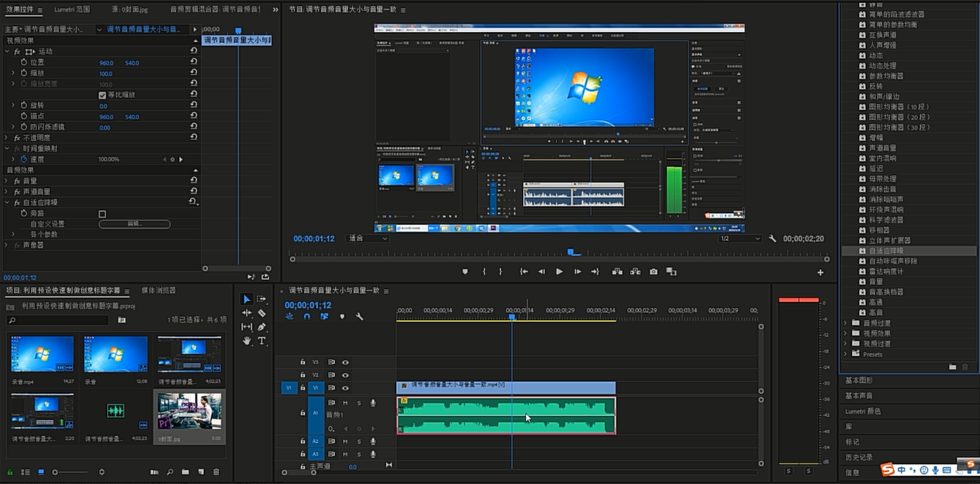Click the Export Frame camera icon

pos(654,272)
